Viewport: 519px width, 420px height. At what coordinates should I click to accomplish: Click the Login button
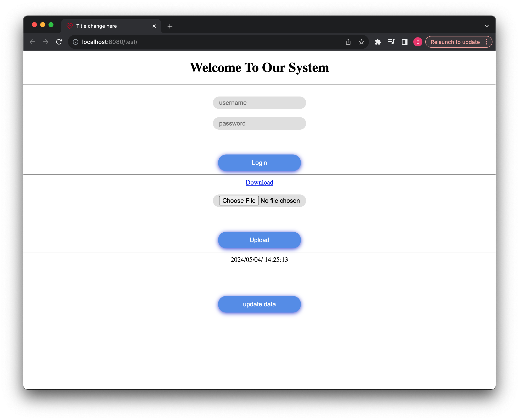point(259,163)
